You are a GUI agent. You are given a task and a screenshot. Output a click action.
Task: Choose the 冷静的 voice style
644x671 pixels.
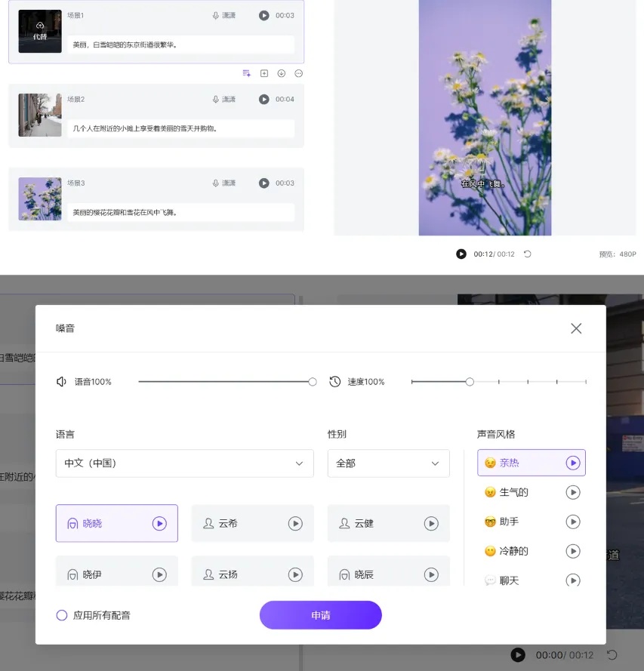click(532, 551)
